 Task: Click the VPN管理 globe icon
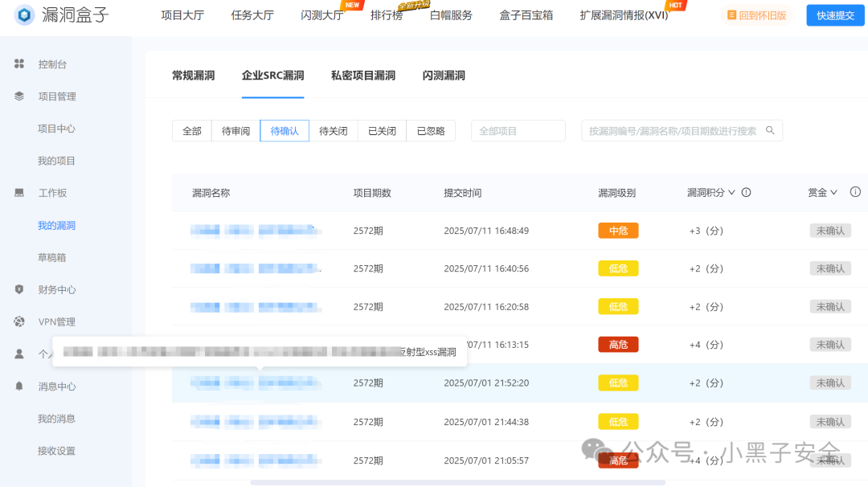(19, 321)
